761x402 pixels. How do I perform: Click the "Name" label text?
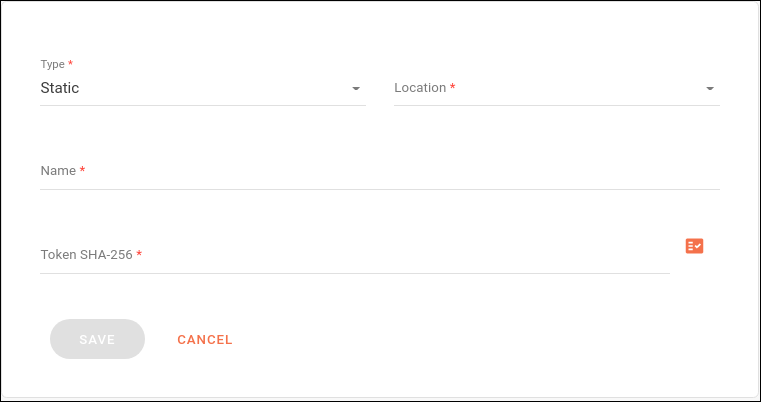coord(58,171)
